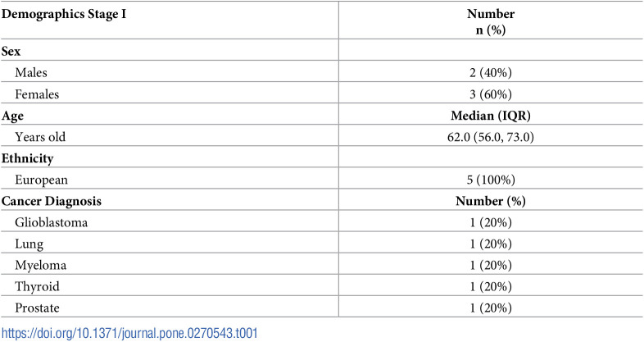Click the Males row label
The width and height of the screenshot is (644, 342).
[x=31, y=73]
